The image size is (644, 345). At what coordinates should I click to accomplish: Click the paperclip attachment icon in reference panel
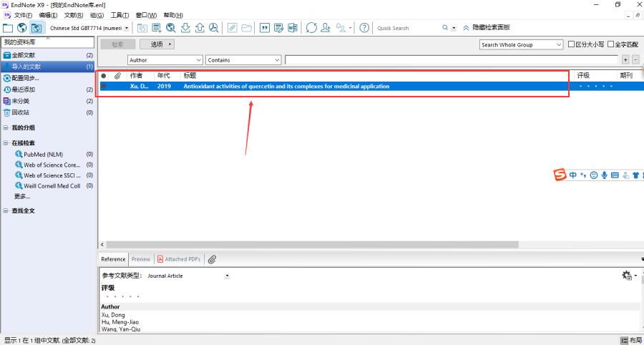tap(212, 259)
